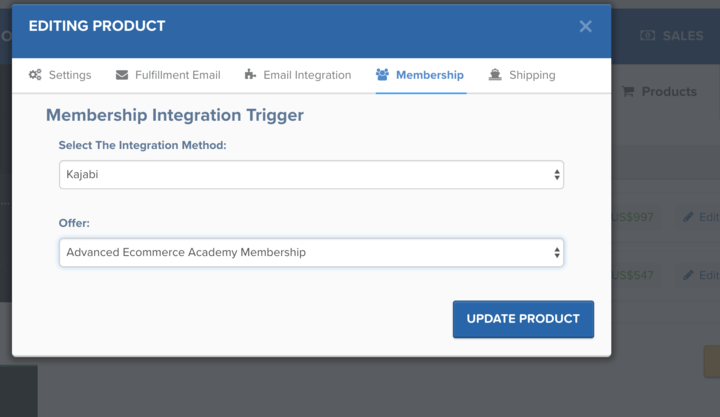The width and height of the screenshot is (720, 417).
Task: Open the Fulfillment Email tab
Action: click(x=175, y=75)
